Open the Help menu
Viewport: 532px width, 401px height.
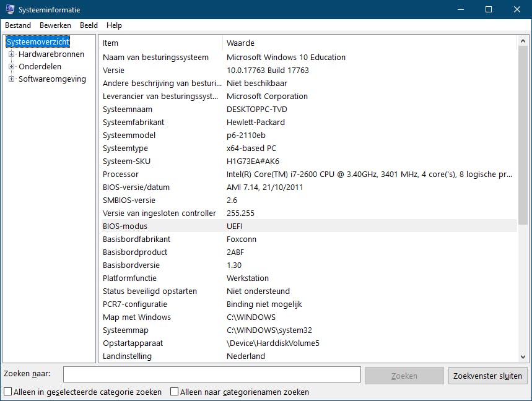(x=114, y=25)
